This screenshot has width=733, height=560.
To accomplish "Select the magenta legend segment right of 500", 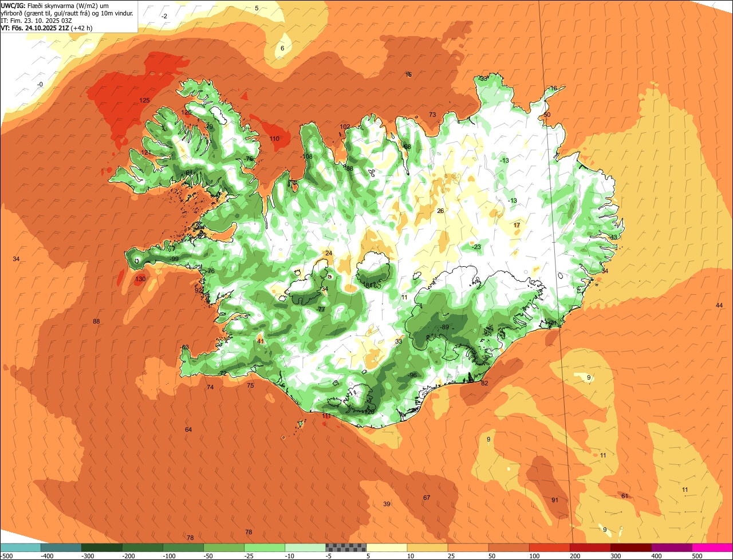I will click(x=713, y=547).
